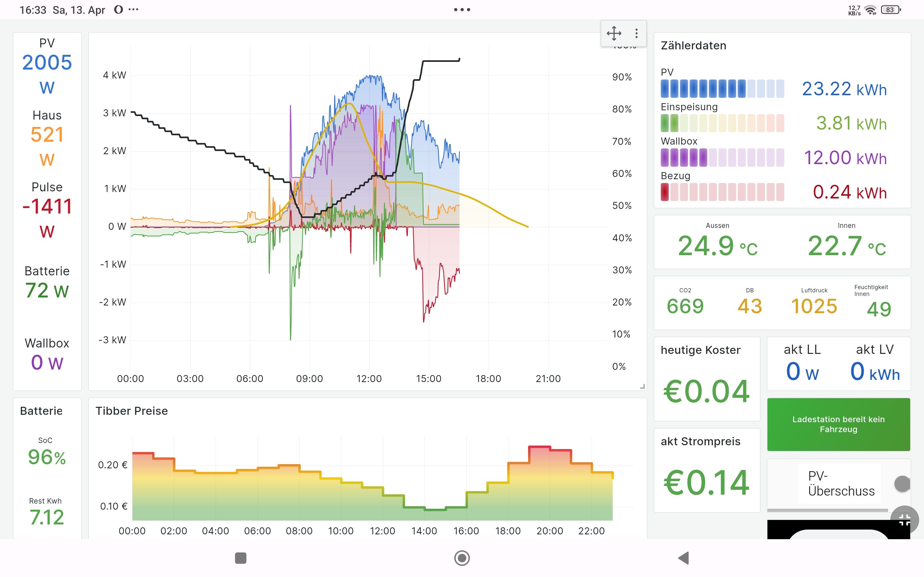Toggle the PV-Überschuss switch

902,483
